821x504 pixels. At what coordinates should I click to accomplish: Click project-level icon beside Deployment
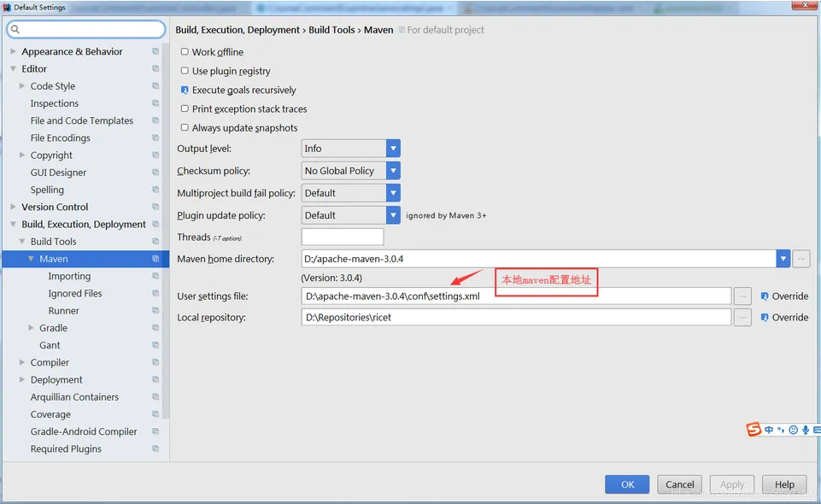tap(155, 379)
